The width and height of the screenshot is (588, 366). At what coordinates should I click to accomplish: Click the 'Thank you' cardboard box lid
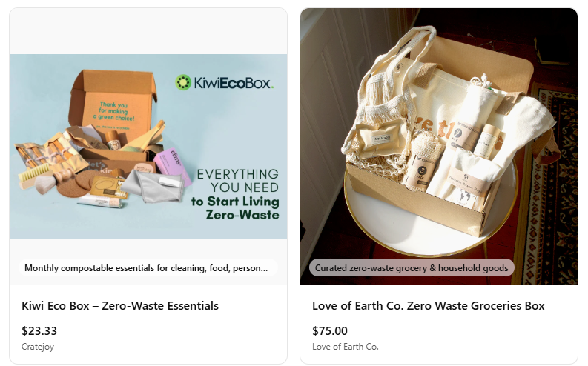(x=113, y=102)
